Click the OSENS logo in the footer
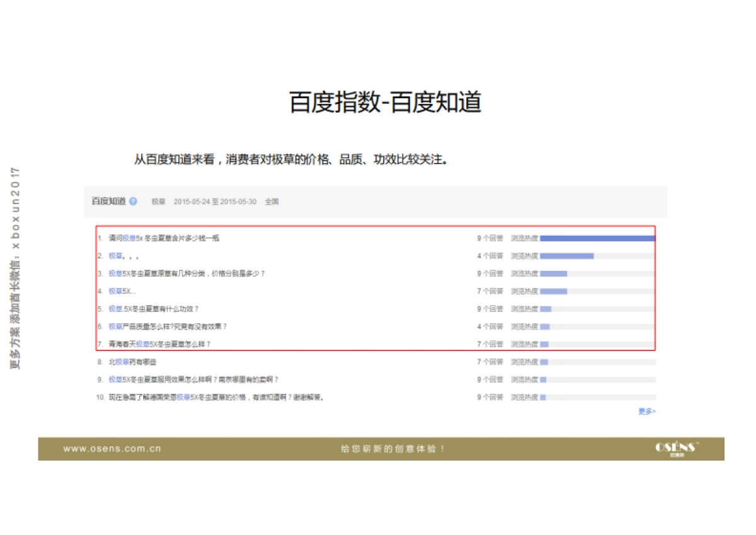This screenshot has height=535, width=756. click(677, 448)
